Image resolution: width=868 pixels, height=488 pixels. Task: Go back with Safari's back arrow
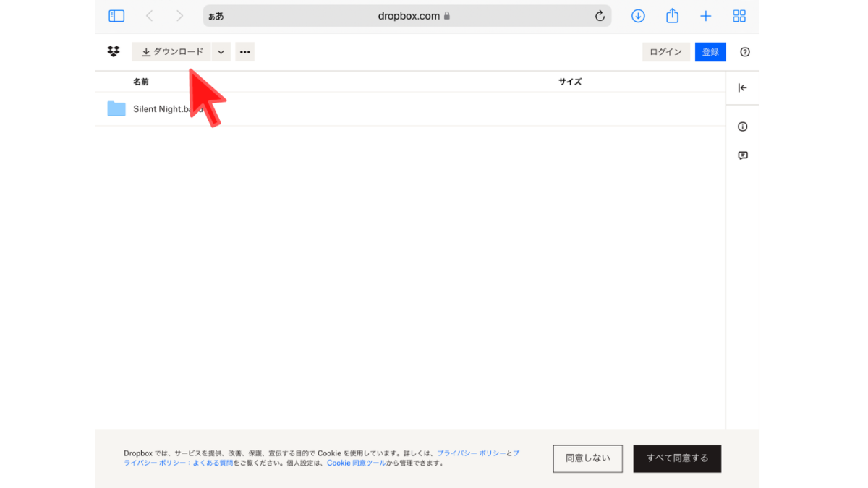click(x=150, y=16)
